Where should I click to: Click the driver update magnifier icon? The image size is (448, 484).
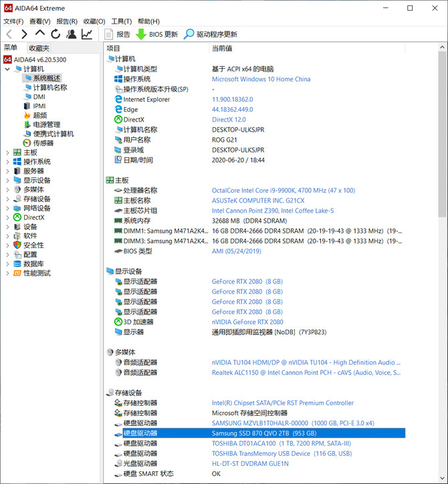pos(189,34)
